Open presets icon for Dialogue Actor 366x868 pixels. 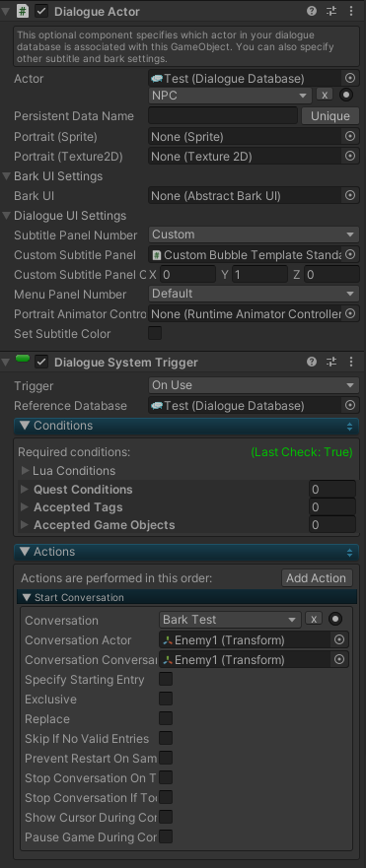click(331, 11)
